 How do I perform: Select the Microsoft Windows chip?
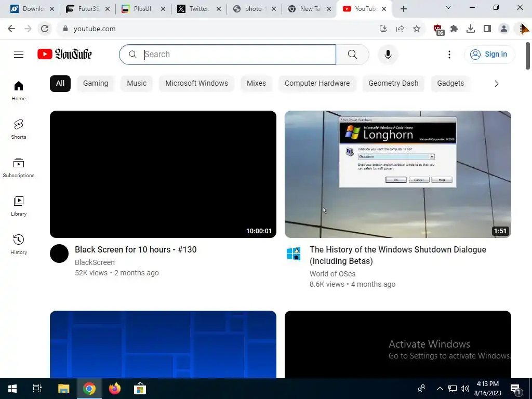point(197,84)
